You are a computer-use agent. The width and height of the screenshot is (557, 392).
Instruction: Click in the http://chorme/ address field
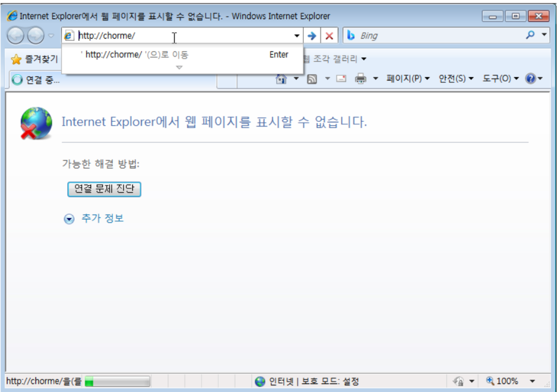[x=183, y=35]
